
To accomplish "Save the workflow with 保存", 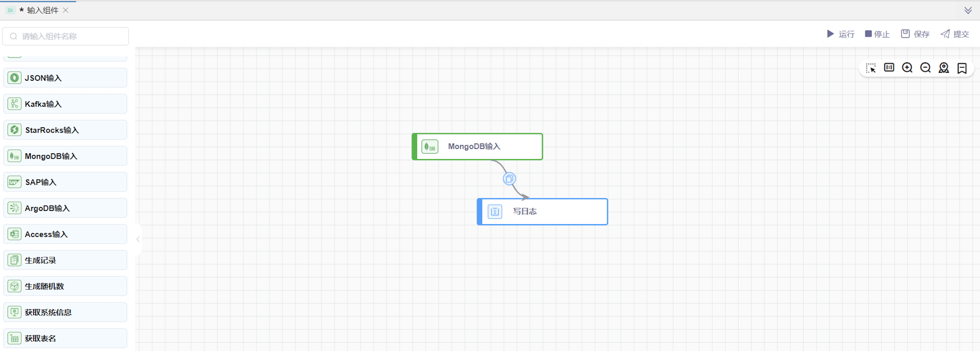I will 915,34.
